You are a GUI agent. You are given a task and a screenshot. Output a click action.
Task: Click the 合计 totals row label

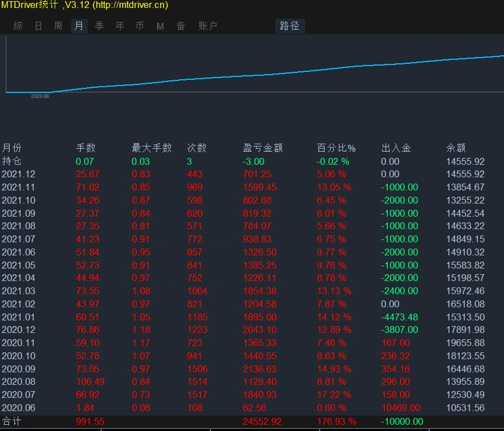tap(12, 421)
